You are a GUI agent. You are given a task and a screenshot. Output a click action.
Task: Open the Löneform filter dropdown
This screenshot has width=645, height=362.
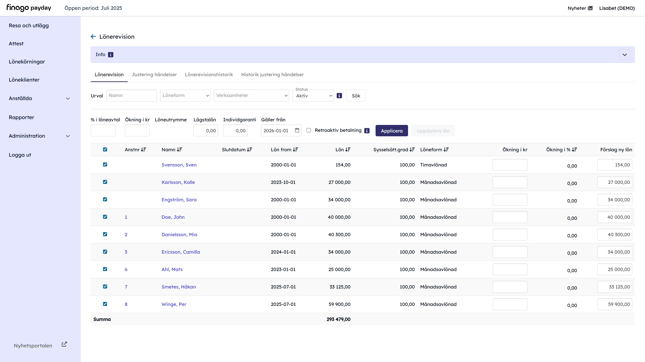click(x=185, y=95)
